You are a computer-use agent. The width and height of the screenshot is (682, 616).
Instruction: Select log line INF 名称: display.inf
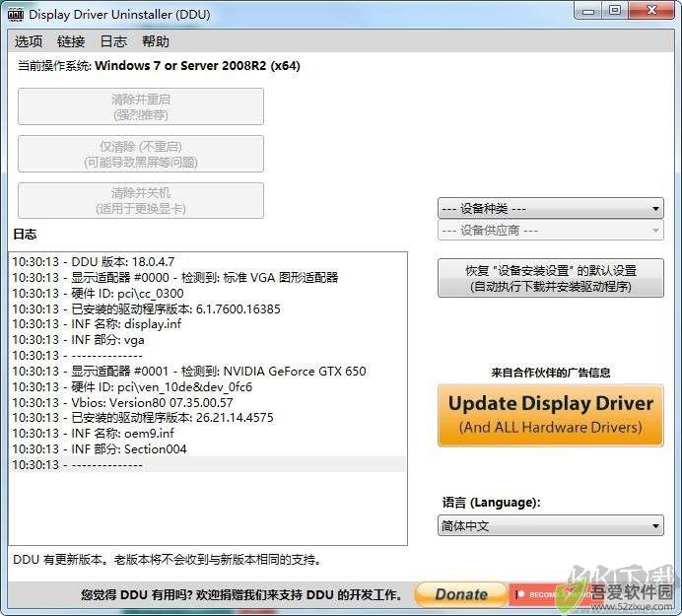[208, 324]
